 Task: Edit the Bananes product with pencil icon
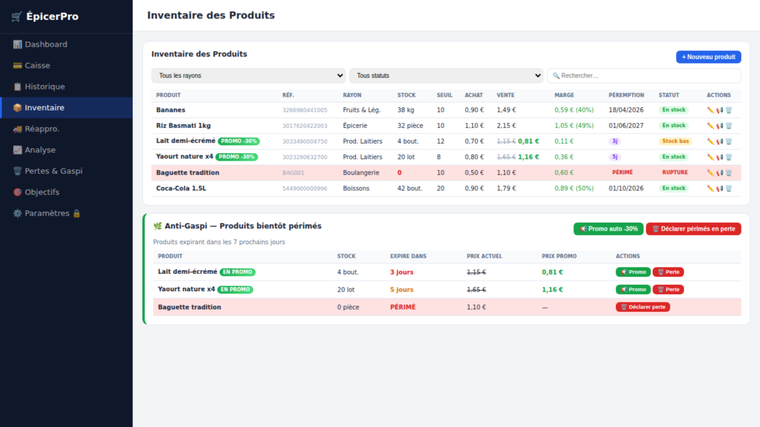pos(710,110)
